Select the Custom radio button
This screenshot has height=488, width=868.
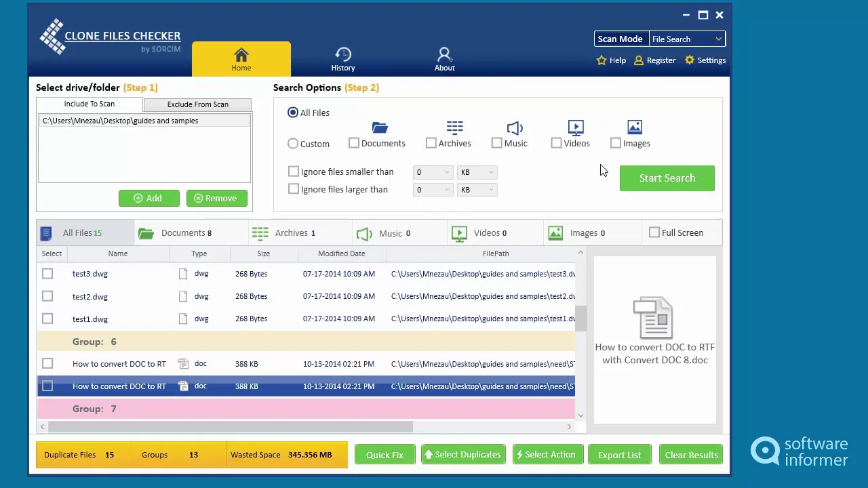293,144
